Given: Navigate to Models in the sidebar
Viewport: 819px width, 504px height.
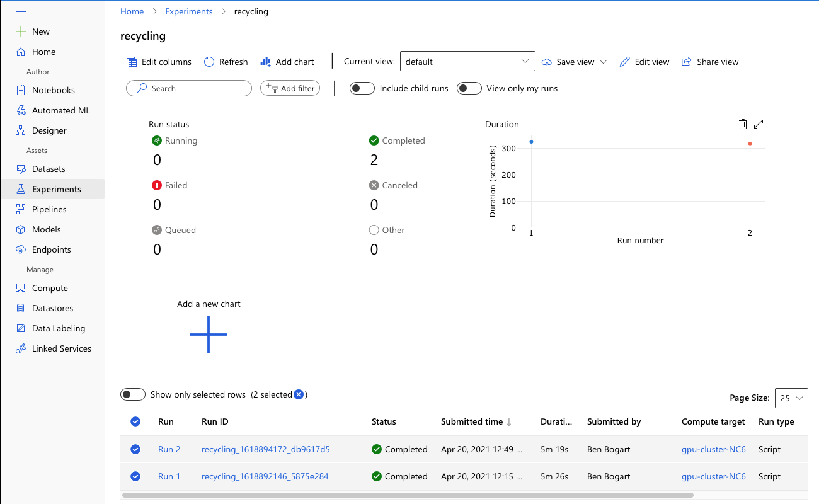Looking at the screenshot, I should (x=47, y=229).
